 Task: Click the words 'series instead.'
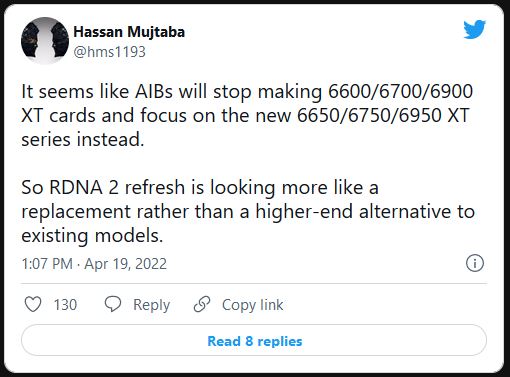83,139
